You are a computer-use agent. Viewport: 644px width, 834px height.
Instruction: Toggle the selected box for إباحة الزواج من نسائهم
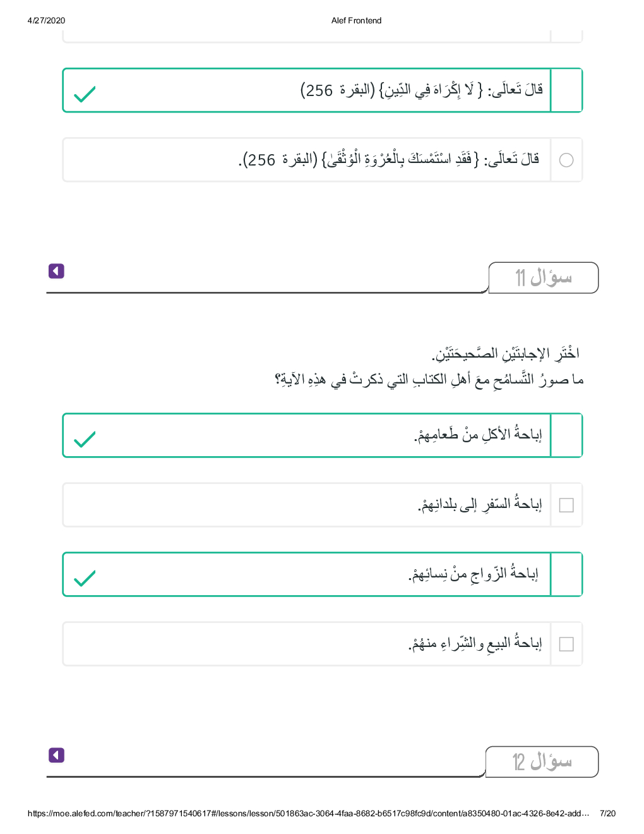click(x=566, y=574)
